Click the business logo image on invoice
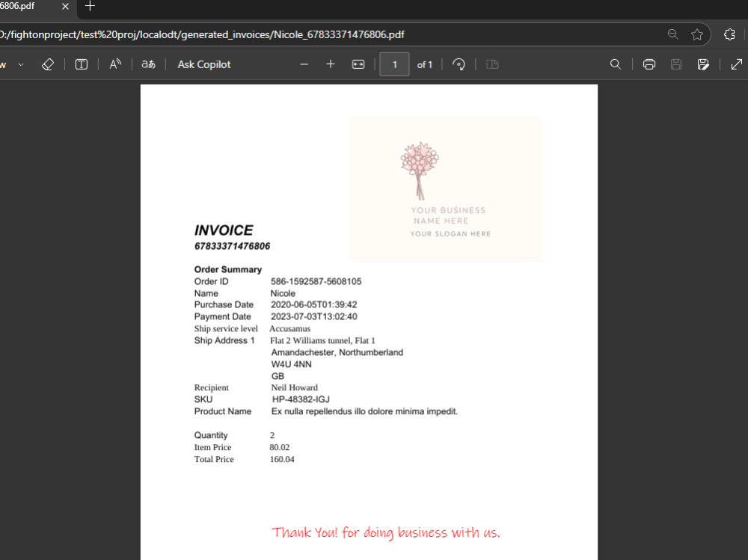 coord(446,189)
